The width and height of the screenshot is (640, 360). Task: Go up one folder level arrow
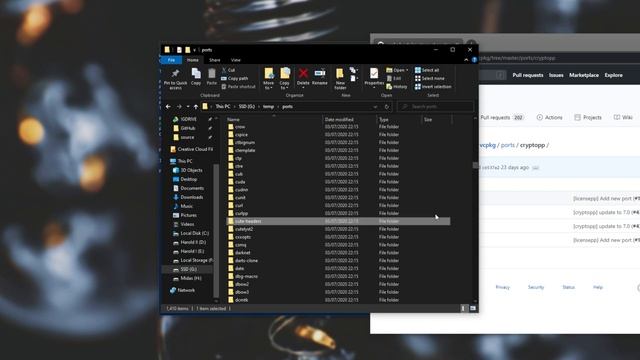tap(196, 107)
